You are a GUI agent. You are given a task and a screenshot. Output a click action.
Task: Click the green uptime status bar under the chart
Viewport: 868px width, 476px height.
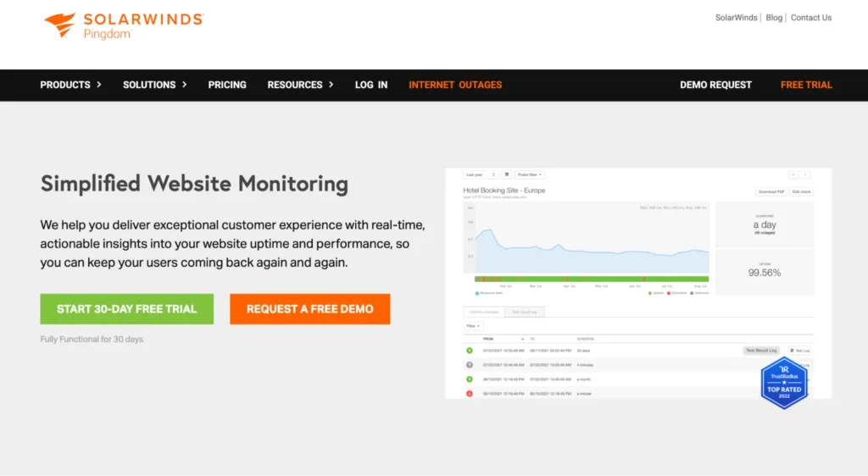[592, 280]
